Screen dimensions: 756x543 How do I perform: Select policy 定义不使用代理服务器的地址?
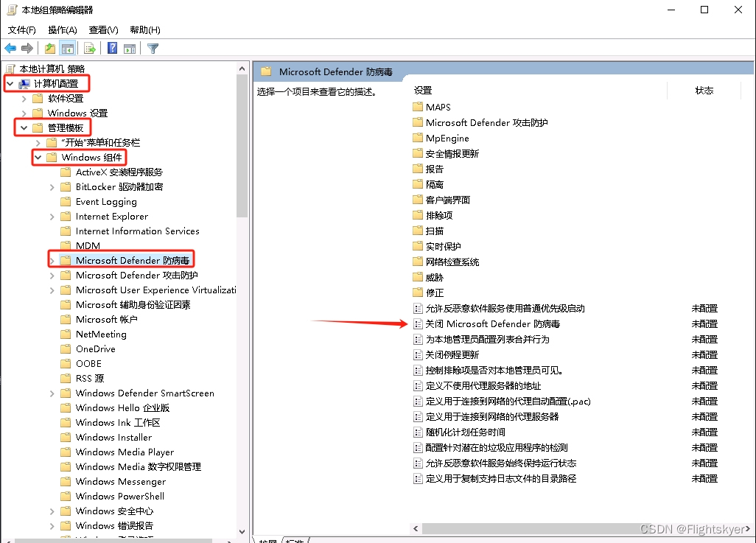coord(483,386)
